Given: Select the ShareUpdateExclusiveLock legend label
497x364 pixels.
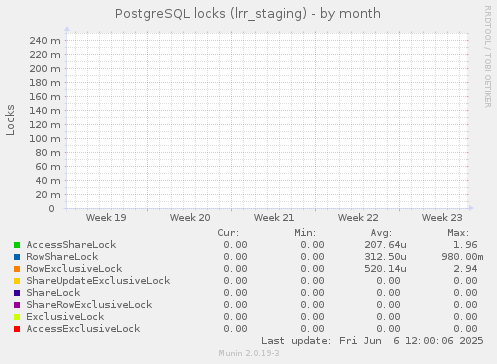Looking at the screenshot, I should pos(98,281).
